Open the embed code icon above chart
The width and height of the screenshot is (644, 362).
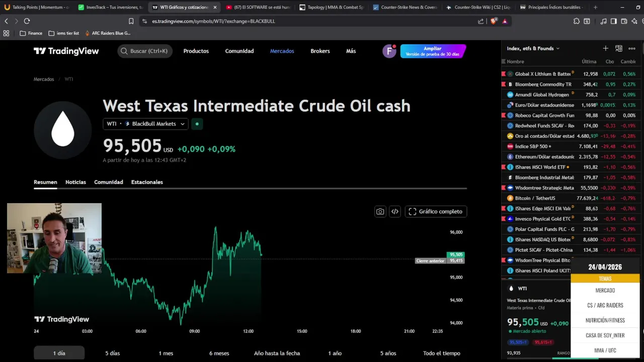tap(395, 212)
